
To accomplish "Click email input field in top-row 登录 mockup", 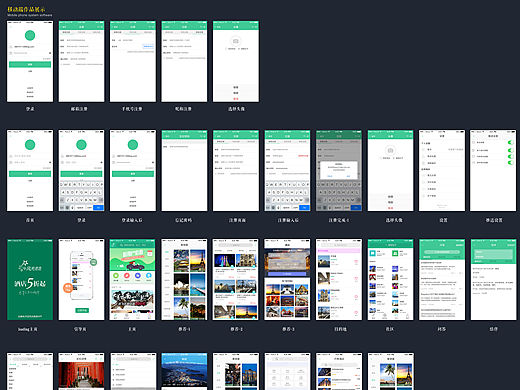I will (x=30, y=47).
